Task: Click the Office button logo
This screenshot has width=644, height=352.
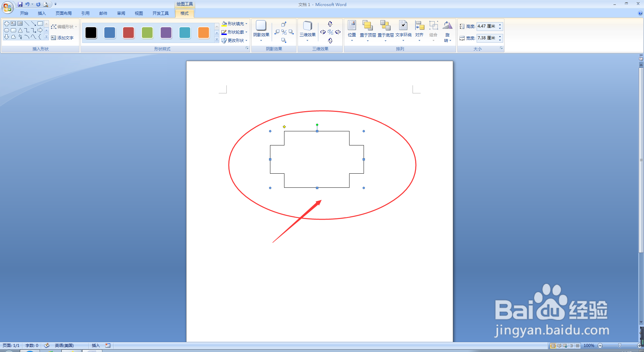Action: [7, 7]
